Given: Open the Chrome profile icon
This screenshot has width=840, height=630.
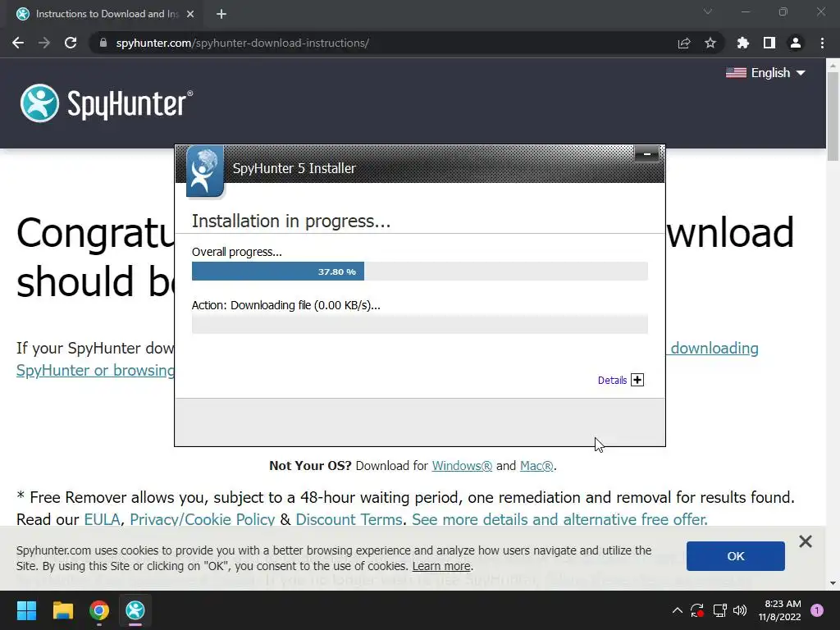Looking at the screenshot, I should pos(796,43).
